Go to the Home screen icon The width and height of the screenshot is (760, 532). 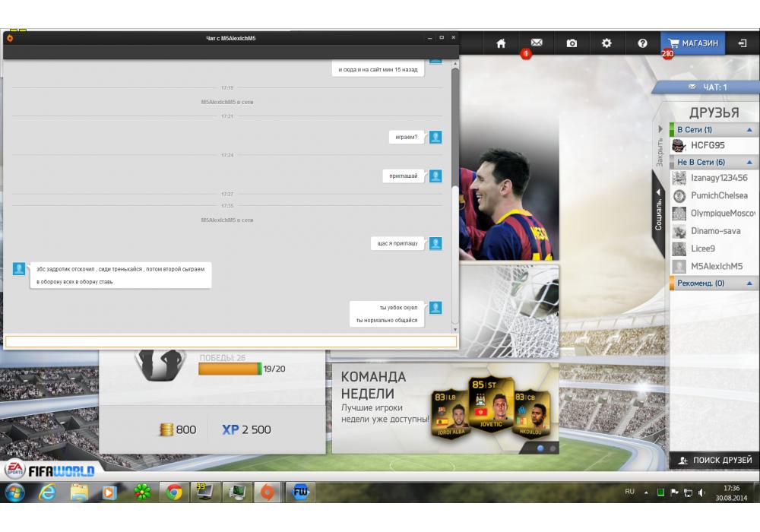click(x=501, y=44)
